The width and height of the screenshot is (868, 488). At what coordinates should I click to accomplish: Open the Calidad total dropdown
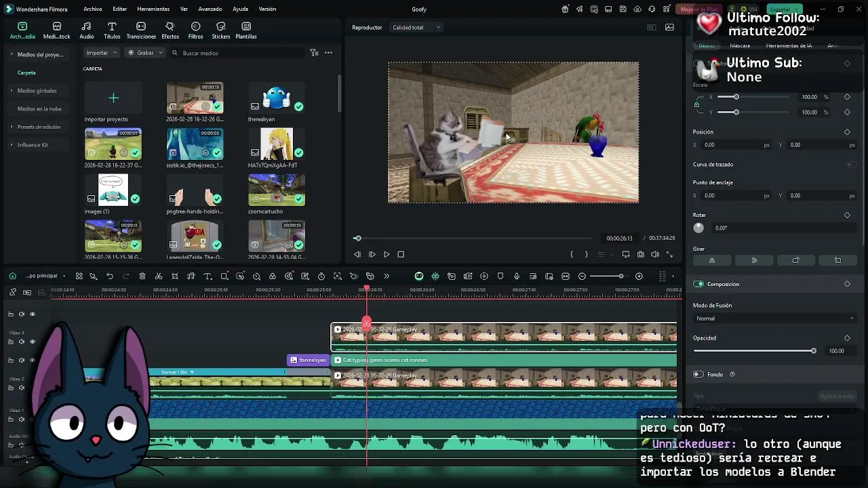pos(416,27)
